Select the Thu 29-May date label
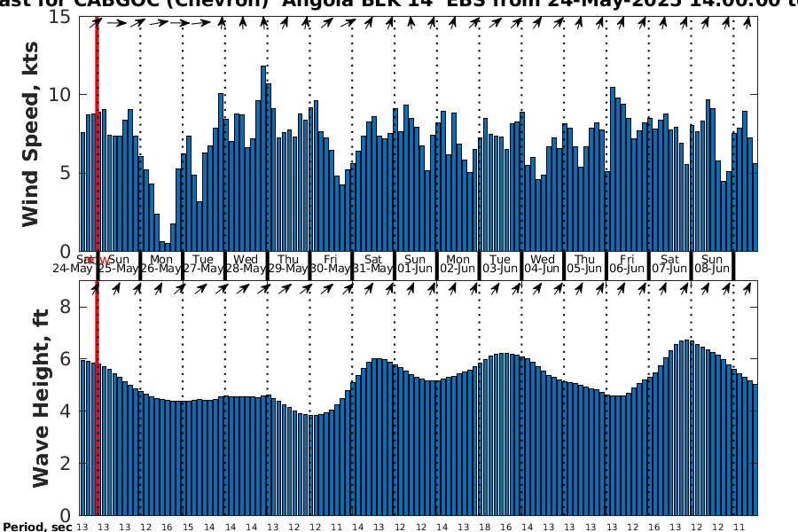798x532 pixels. [x=288, y=263]
